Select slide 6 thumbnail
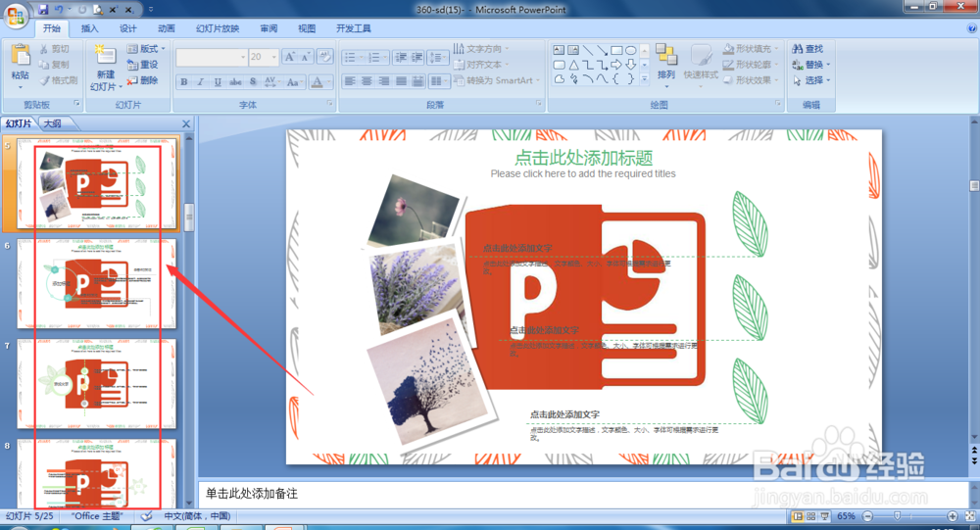Screen dimensions: 980x530 (x=96, y=284)
